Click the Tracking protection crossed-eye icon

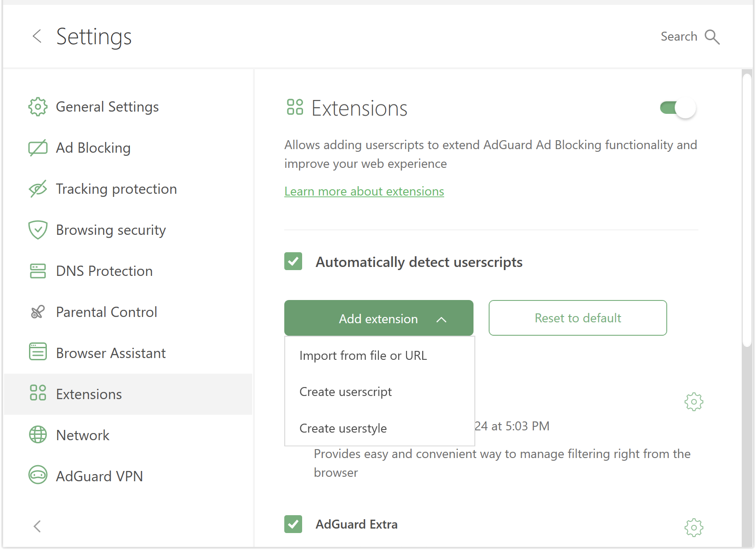pyautogui.click(x=38, y=189)
